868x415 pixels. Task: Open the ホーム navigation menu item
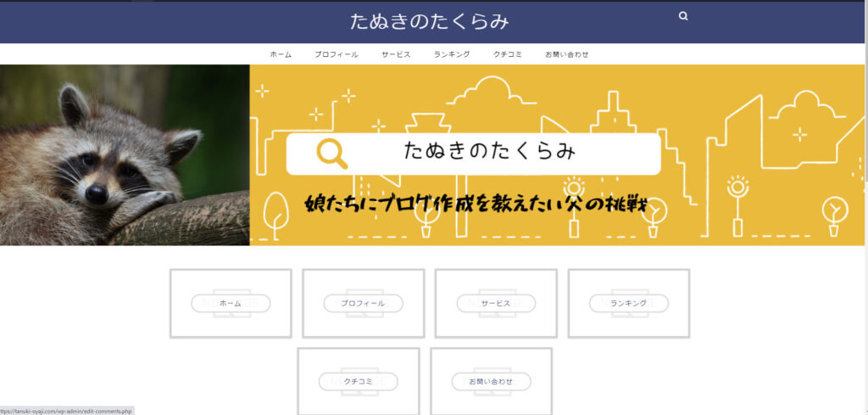281,54
